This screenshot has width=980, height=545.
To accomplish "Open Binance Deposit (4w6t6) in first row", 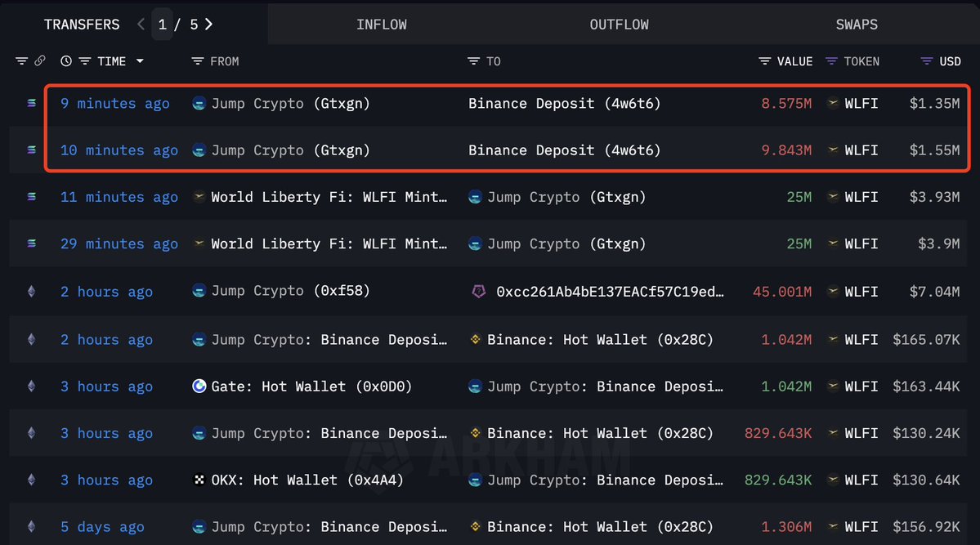I will (564, 104).
